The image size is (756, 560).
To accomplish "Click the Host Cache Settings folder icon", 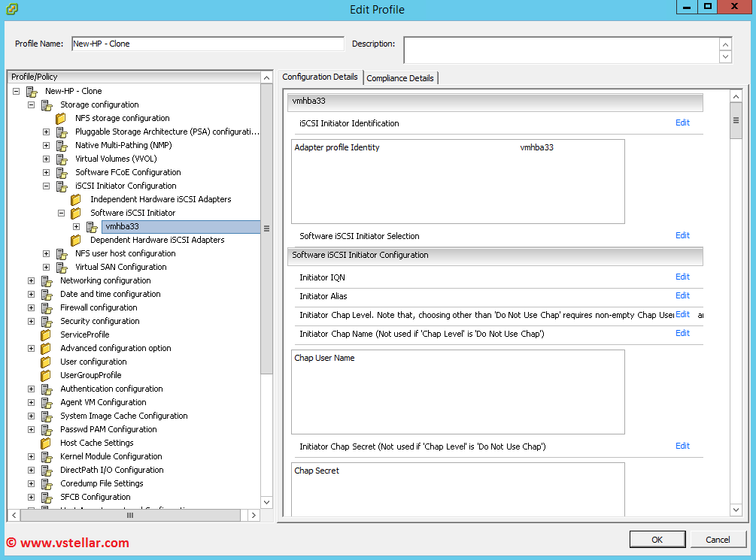I will [47, 443].
